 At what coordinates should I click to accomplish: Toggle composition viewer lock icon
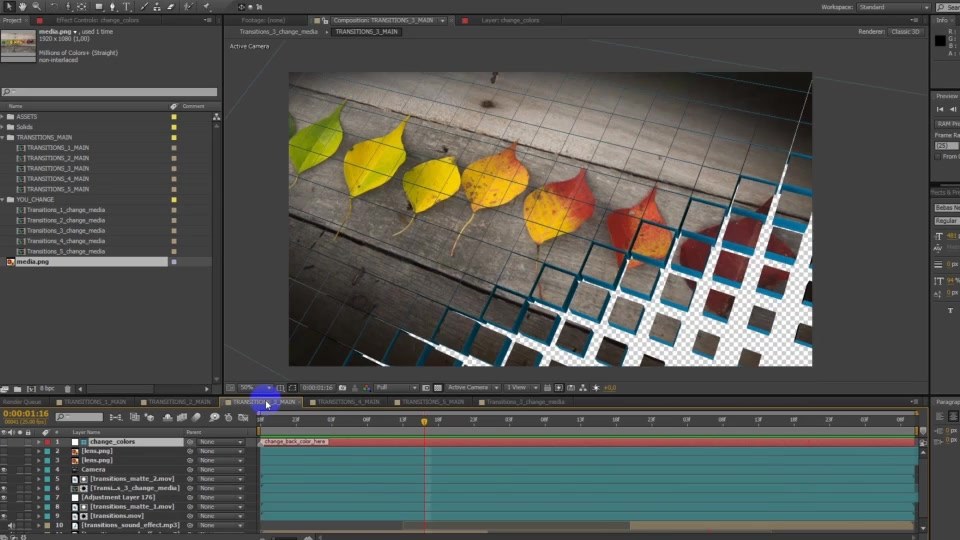pos(325,20)
